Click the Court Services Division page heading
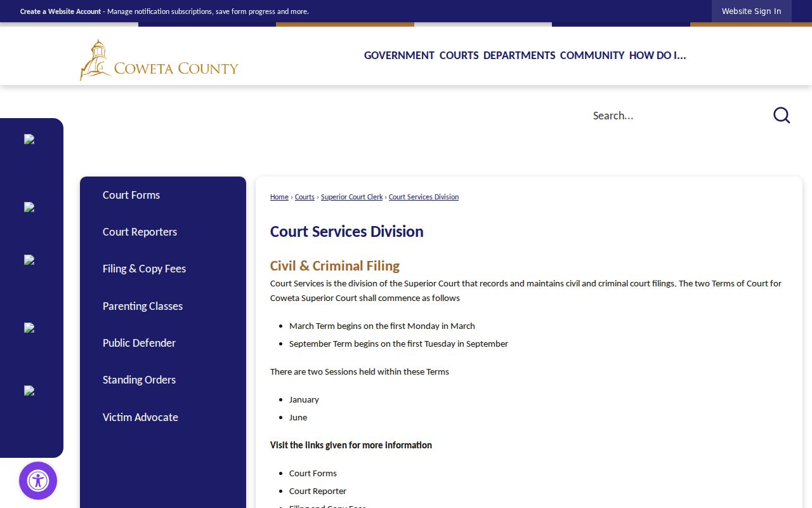Image resolution: width=812 pixels, height=508 pixels. point(347,232)
